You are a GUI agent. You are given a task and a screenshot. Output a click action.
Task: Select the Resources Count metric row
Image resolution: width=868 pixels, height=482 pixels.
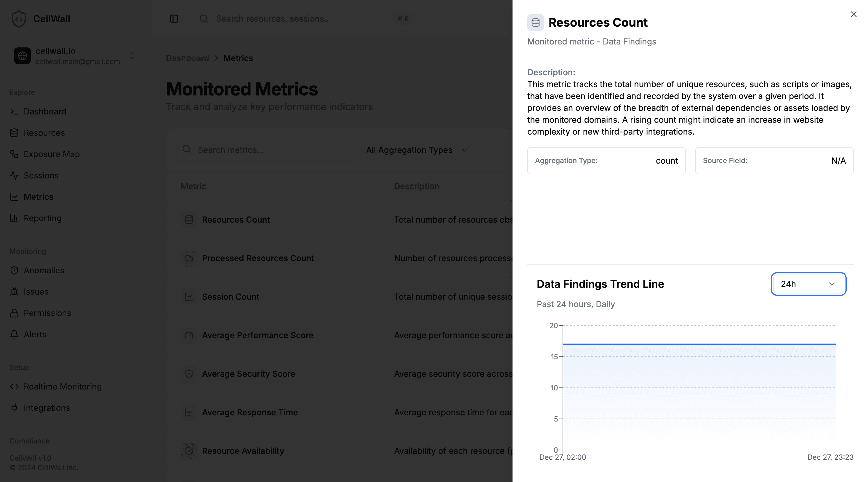pyautogui.click(x=340, y=220)
